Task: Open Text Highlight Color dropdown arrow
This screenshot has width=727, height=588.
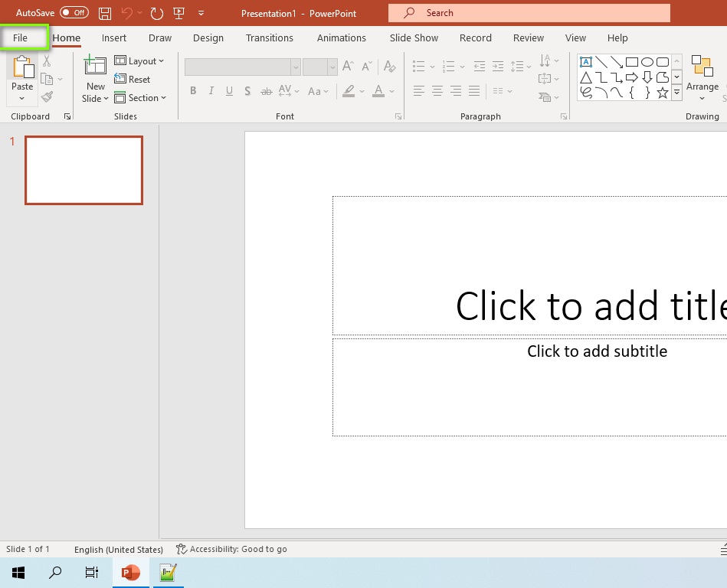Action: pos(362,91)
